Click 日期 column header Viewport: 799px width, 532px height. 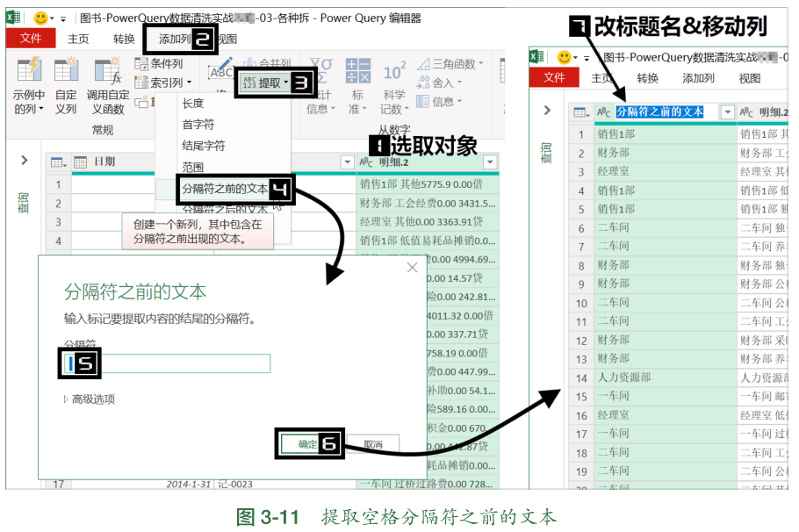coord(104,162)
